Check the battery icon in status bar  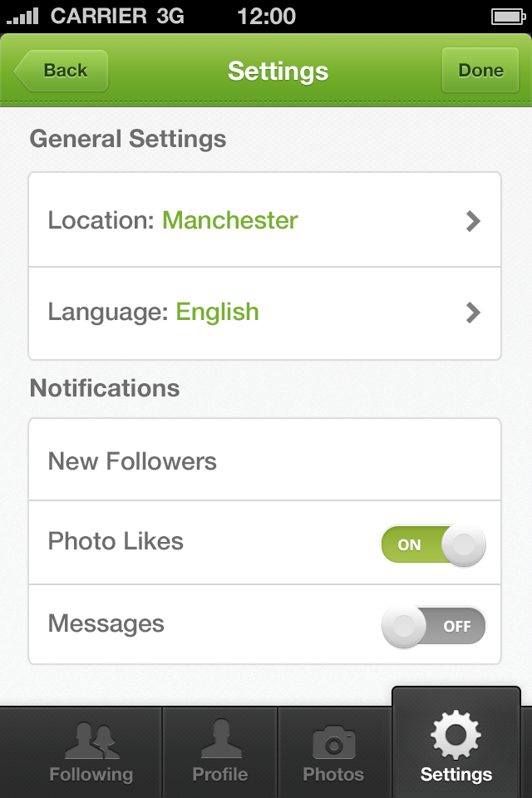(x=508, y=17)
